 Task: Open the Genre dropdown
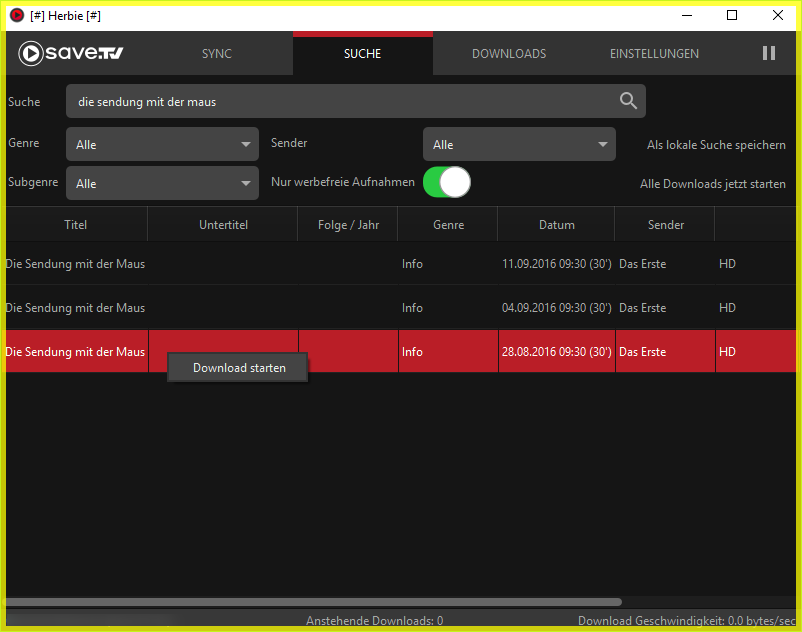[162, 145]
